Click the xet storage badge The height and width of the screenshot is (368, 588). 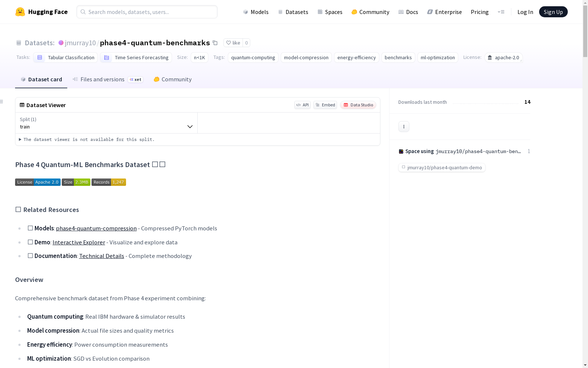(x=135, y=79)
